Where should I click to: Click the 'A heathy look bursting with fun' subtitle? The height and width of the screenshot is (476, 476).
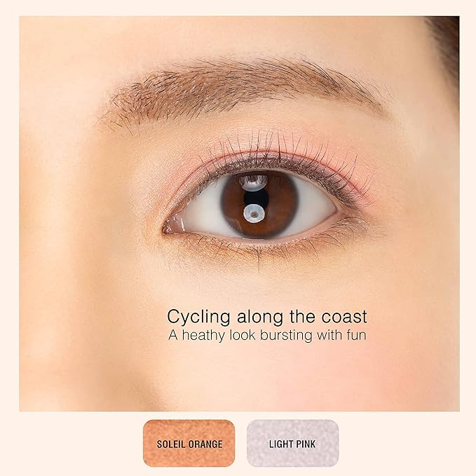[x=267, y=335]
